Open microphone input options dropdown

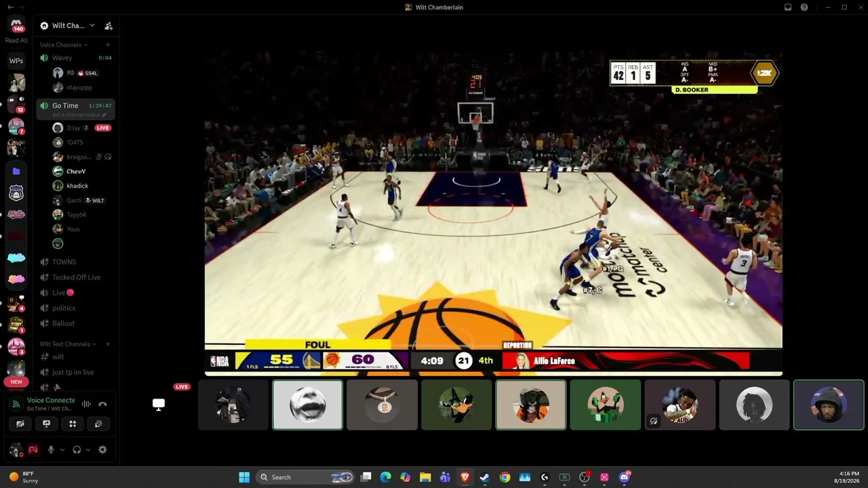[62, 450]
